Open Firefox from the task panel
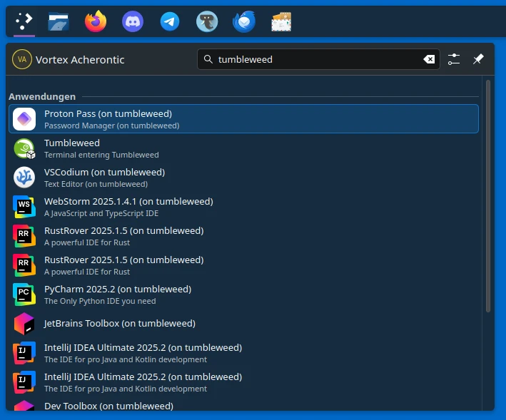Viewport: 506px width, 420px height. [x=96, y=21]
